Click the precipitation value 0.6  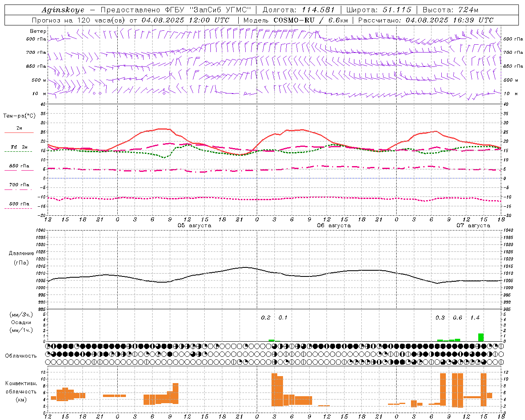coord(457,318)
